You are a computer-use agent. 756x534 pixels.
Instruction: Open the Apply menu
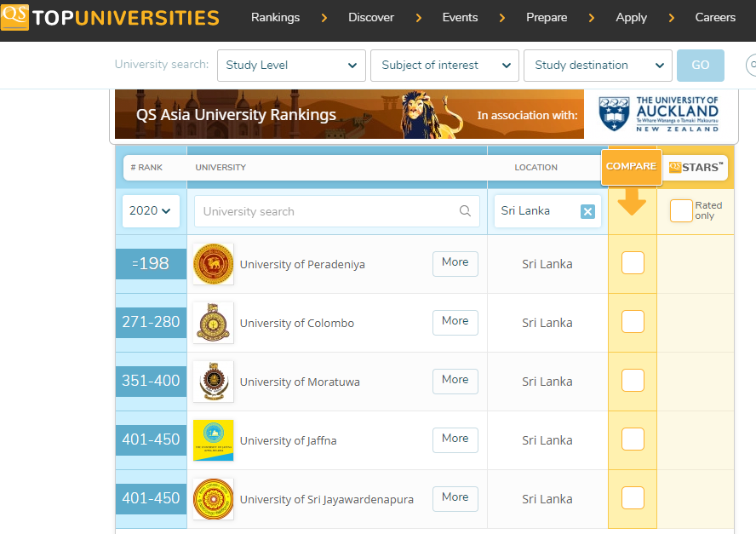click(x=631, y=17)
